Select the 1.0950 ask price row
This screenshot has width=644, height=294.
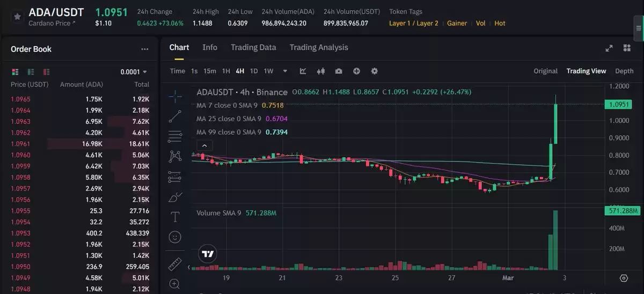click(x=80, y=267)
